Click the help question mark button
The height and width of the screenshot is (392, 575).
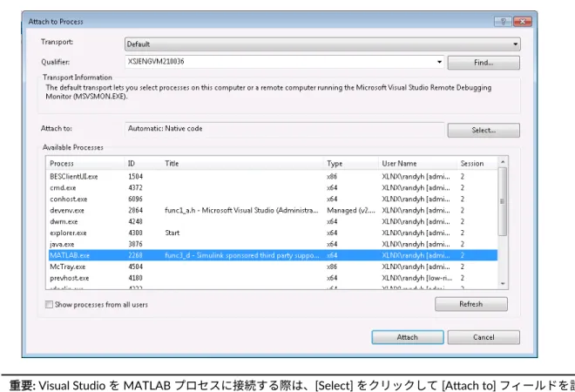(x=504, y=22)
